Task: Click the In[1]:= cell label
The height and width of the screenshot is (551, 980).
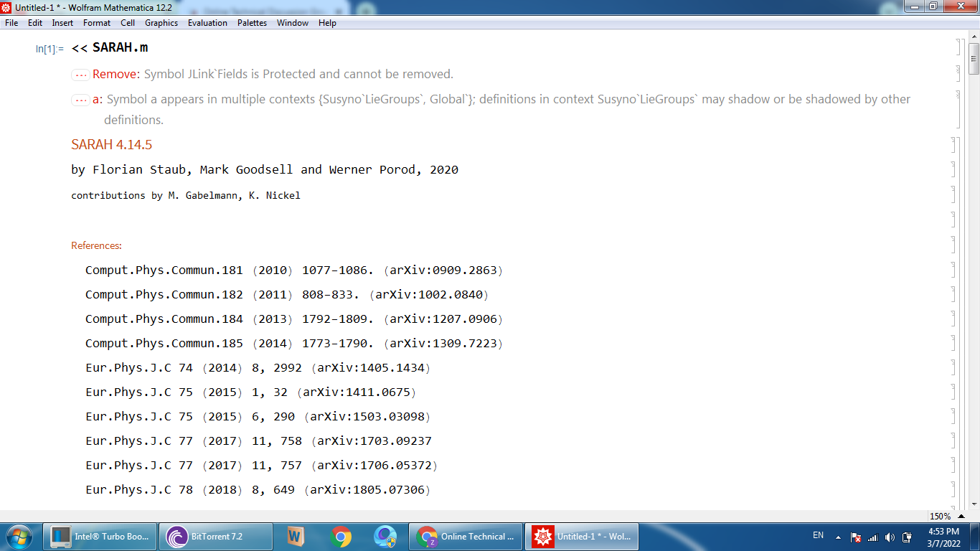Action: point(50,49)
